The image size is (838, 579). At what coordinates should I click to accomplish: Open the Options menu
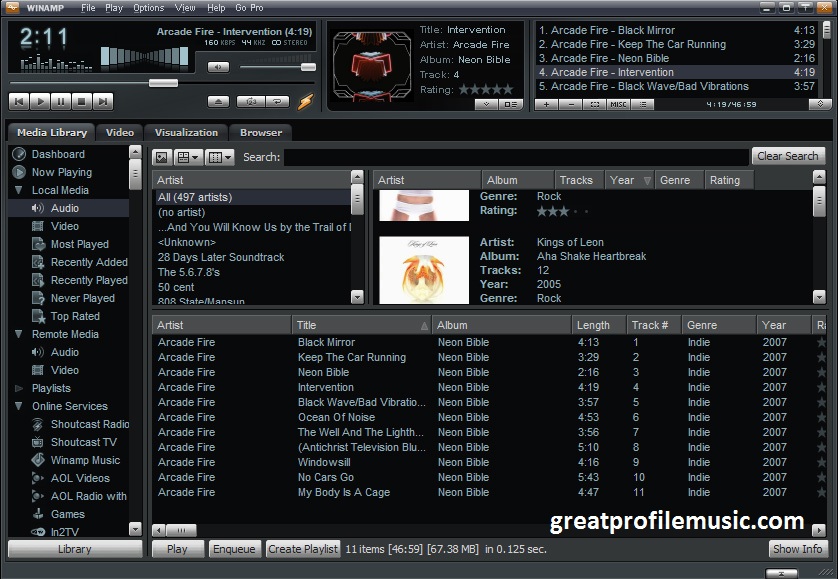tap(149, 7)
